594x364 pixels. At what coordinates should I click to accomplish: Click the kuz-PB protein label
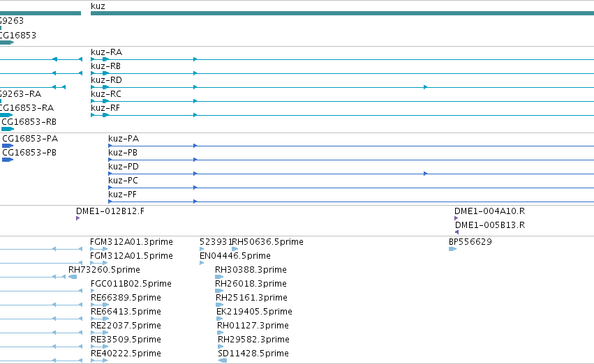coord(123,153)
